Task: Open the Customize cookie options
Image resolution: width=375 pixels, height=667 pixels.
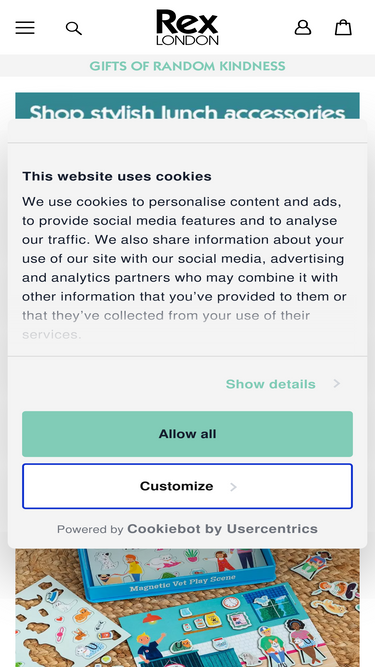Action: (x=188, y=486)
